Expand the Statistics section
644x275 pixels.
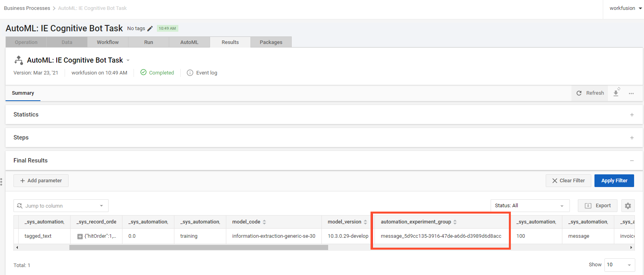coord(632,115)
